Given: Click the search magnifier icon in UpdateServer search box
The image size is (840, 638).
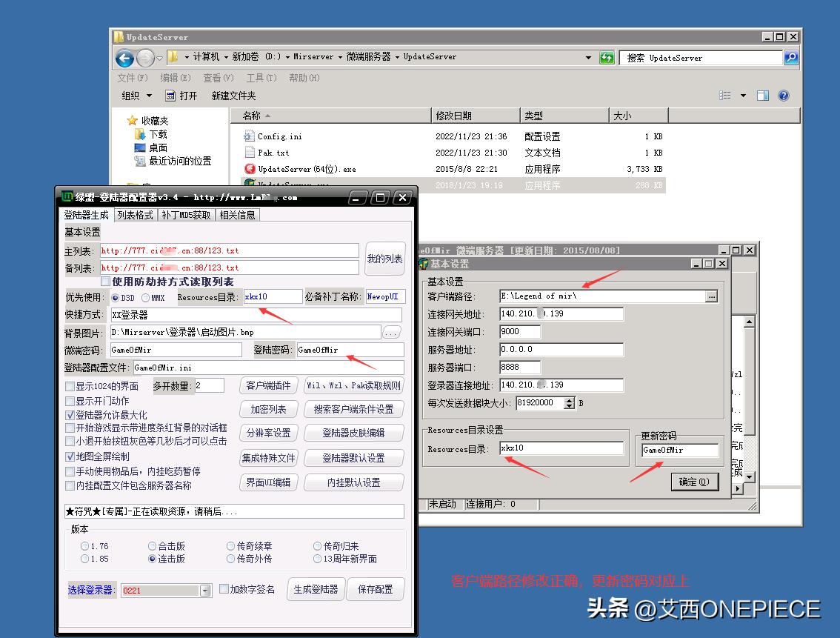Looking at the screenshot, I should click(x=791, y=57).
